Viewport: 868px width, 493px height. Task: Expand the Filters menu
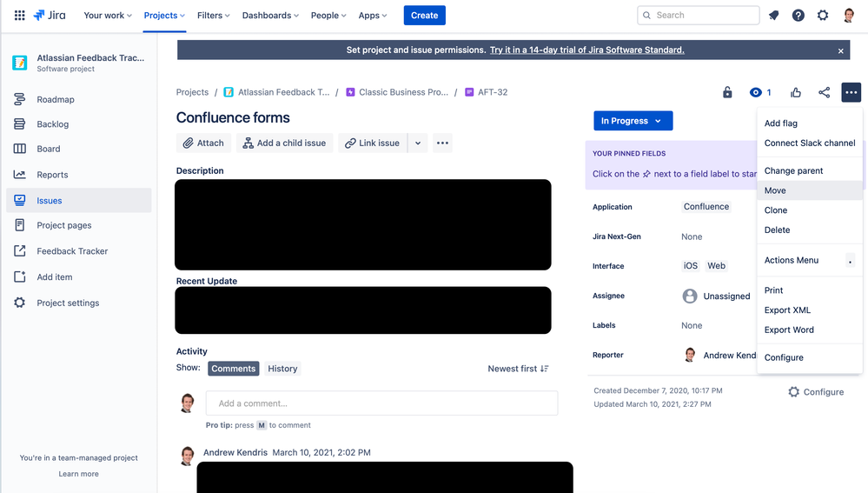(213, 16)
